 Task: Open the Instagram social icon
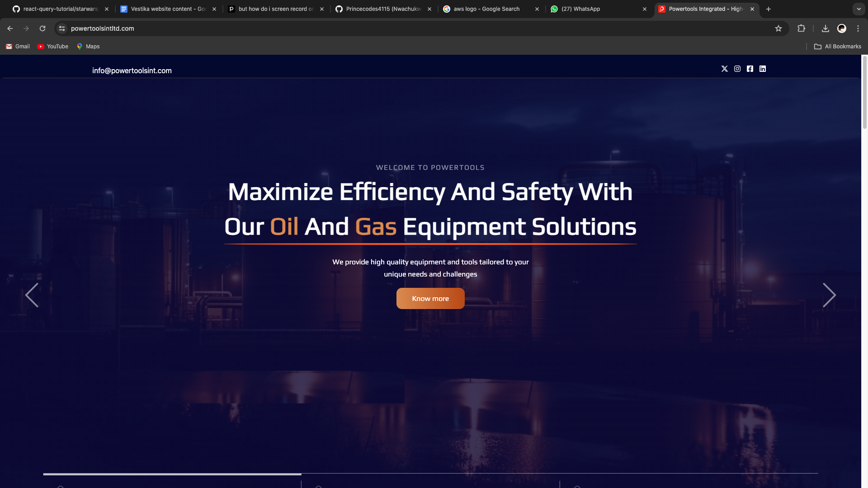pos(737,69)
